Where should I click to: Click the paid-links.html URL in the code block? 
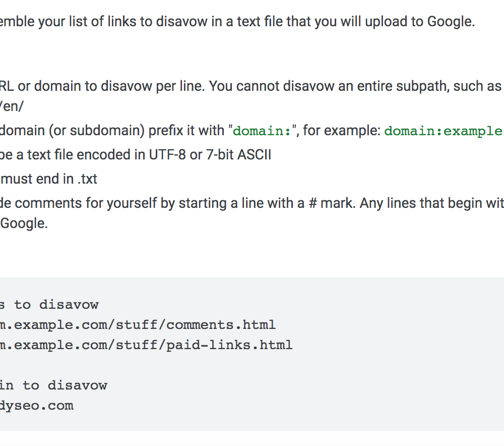click(146, 345)
